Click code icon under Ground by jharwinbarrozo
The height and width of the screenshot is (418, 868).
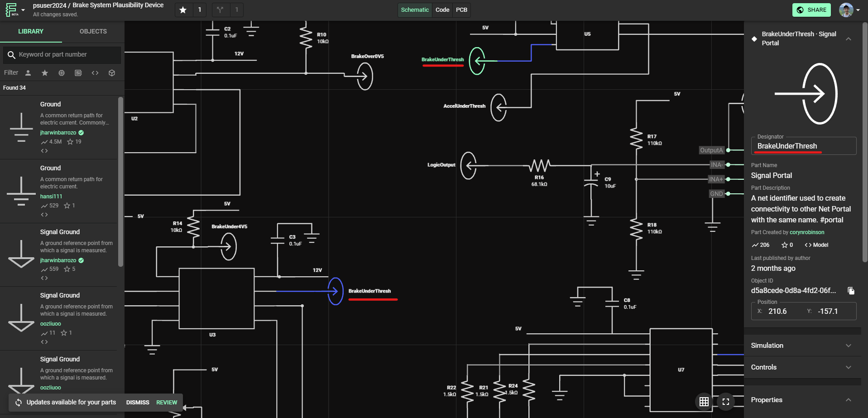click(x=44, y=151)
